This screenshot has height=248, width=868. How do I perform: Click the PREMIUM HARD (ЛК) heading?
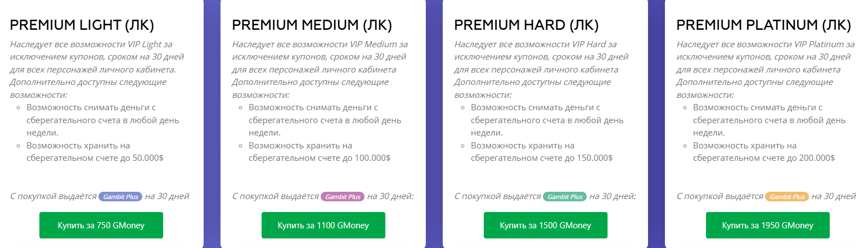527,25
